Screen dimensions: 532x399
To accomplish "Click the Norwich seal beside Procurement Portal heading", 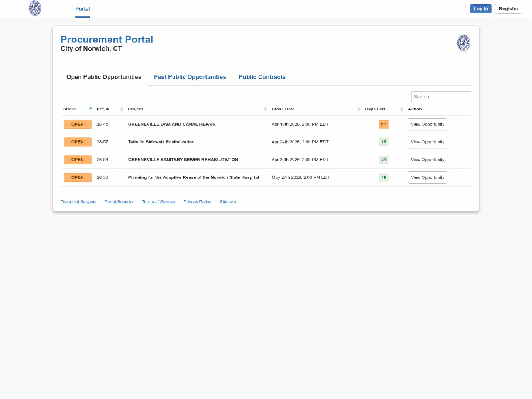I will click(463, 43).
